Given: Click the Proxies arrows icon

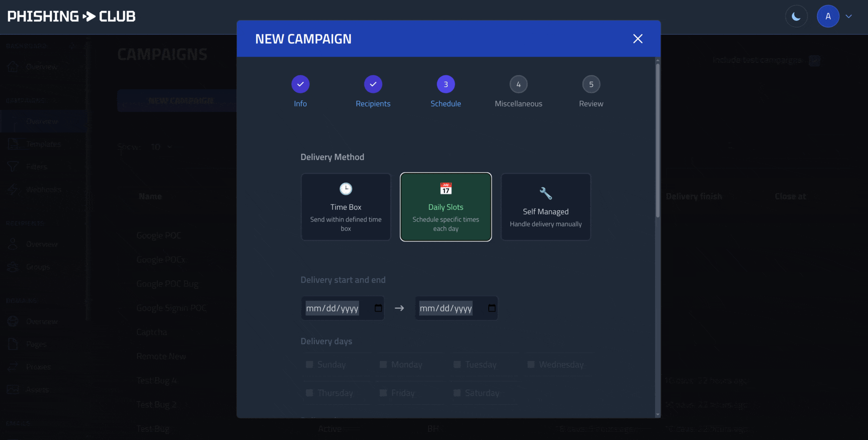Looking at the screenshot, I should [13, 367].
